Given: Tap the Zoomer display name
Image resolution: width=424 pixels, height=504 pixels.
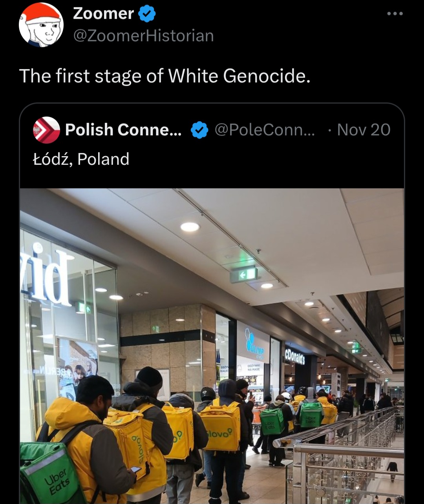Looking at the screenshot, I should pos(103,14).
